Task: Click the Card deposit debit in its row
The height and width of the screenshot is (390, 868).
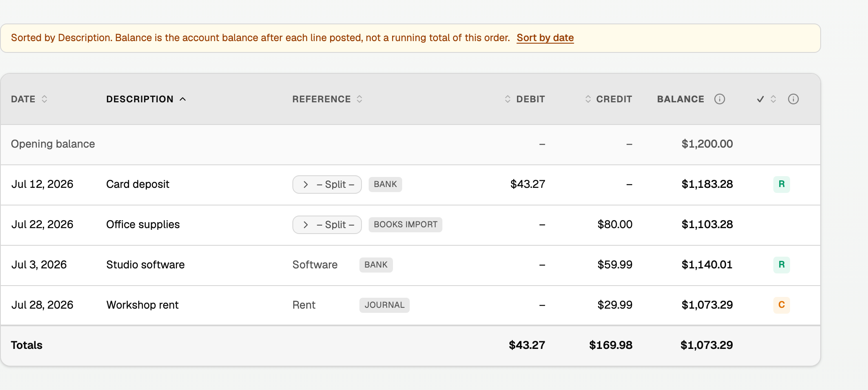Action: point(528,184)
